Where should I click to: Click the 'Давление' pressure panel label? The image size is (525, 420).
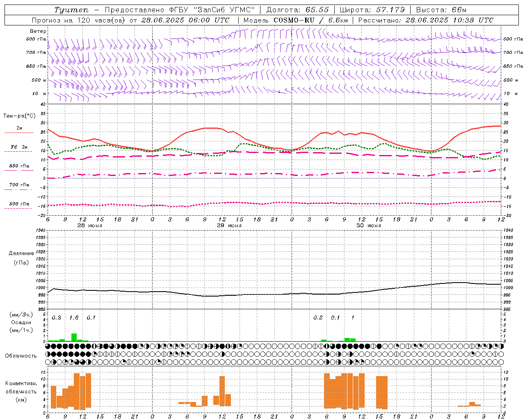(21, 253)
